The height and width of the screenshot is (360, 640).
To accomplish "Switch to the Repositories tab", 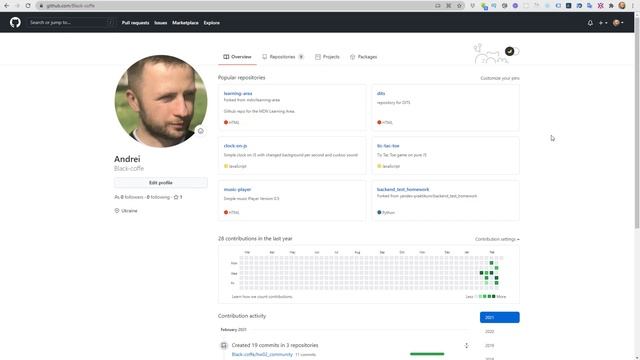I will coord(282,57).
